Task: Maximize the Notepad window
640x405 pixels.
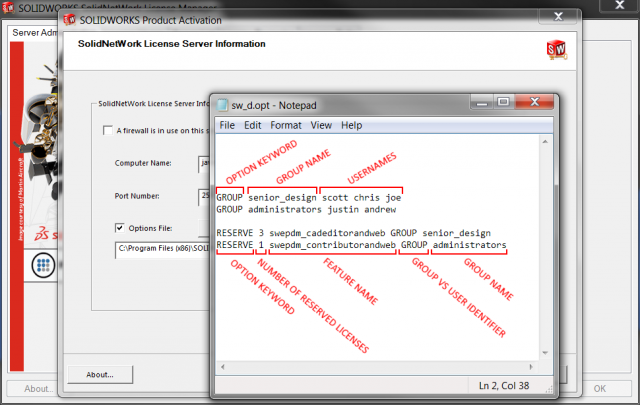Action: point(504,102)
